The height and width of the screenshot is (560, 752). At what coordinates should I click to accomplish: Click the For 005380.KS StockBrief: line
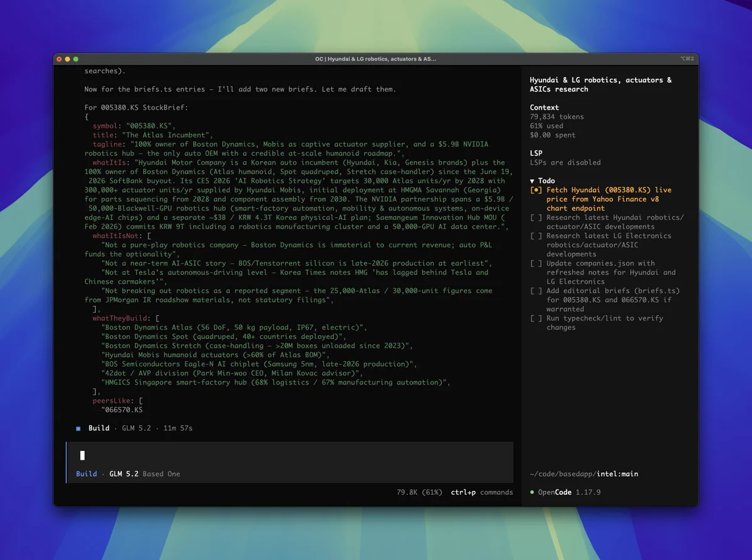click(x=136, y=108)
